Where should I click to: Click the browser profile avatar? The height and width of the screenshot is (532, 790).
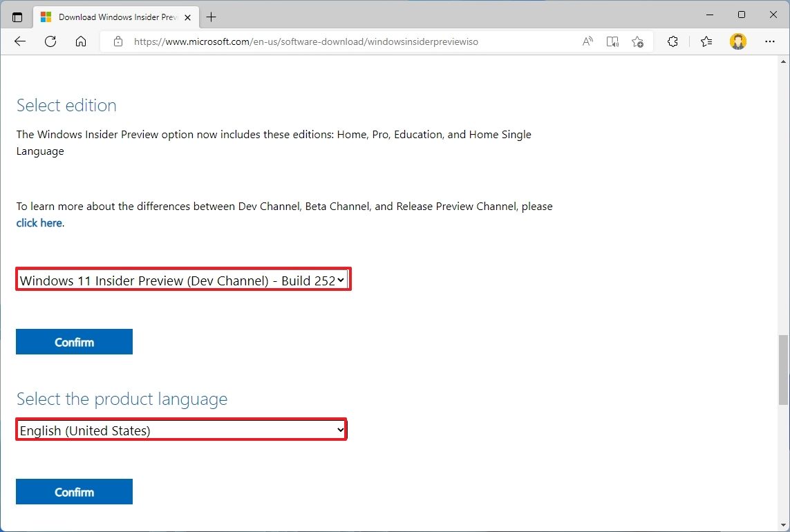coord(738,41)
